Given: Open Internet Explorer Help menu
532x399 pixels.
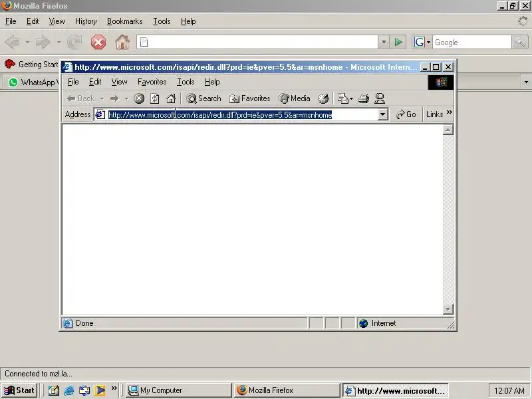Looking at the screenshot, I should pos(212,82).
